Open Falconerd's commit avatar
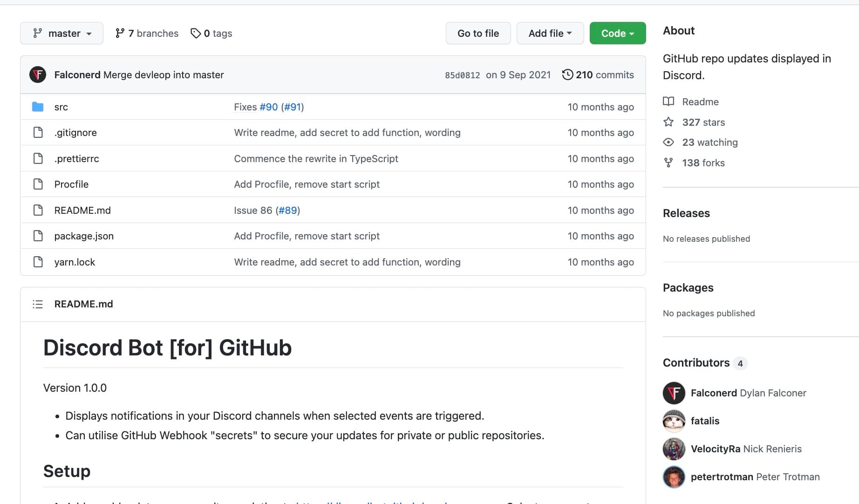The width and height of the screenshot is (859, 504). 38,75
